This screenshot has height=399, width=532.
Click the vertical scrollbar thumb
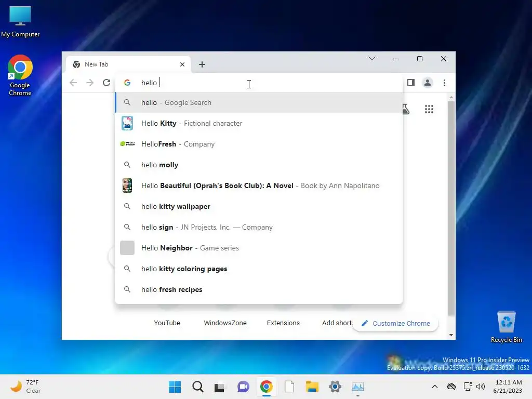pos(451,209)
